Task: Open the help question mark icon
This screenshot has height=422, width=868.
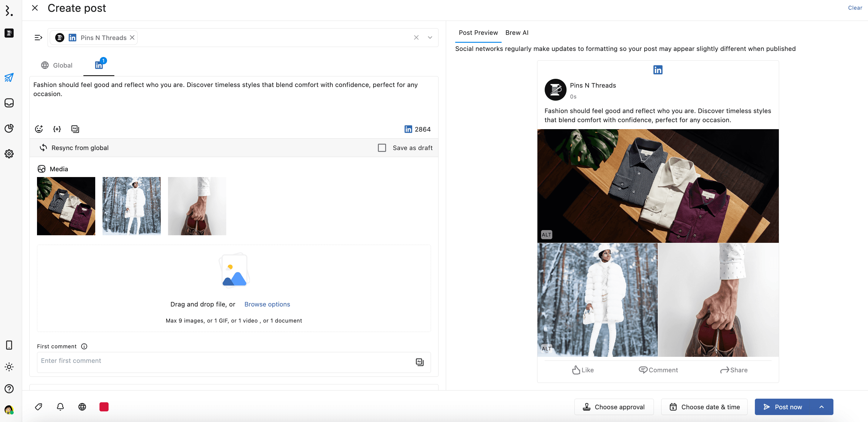Action: (9, 389)
